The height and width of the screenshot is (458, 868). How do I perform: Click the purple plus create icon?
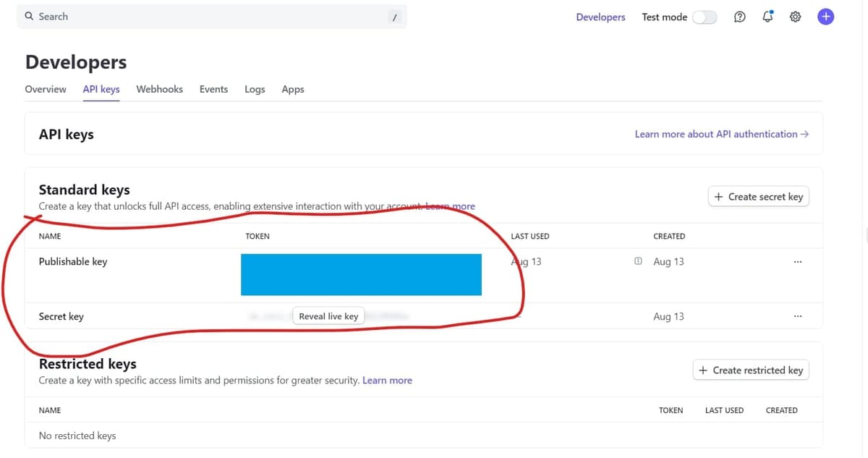tap(825, 17)
